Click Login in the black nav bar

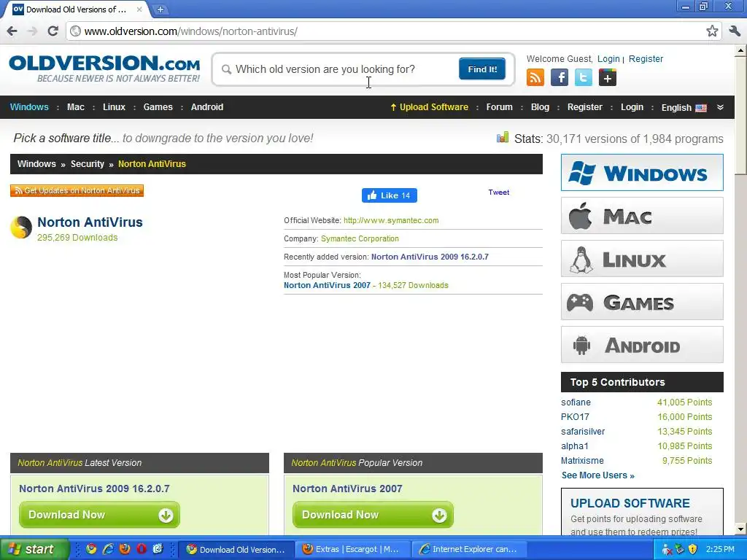click(x=632, y=107)
